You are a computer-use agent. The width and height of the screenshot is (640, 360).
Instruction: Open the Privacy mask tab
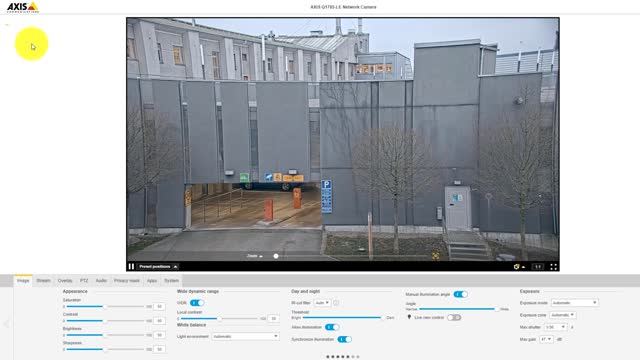coord(127,280)
